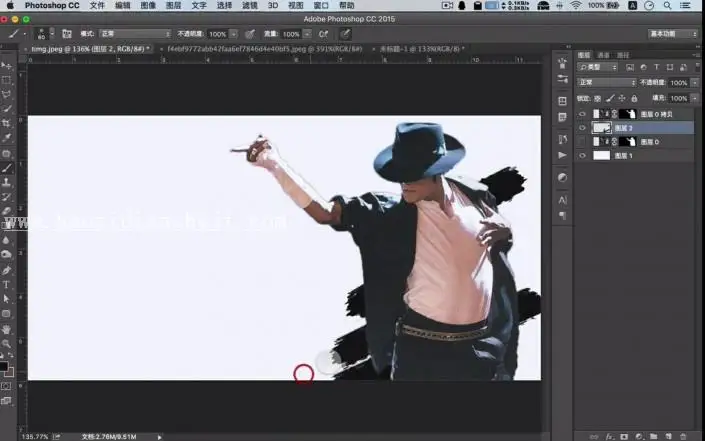The image size is (705, 441).
Task: Open layer filter type dropdown
Action: (598, 67)
